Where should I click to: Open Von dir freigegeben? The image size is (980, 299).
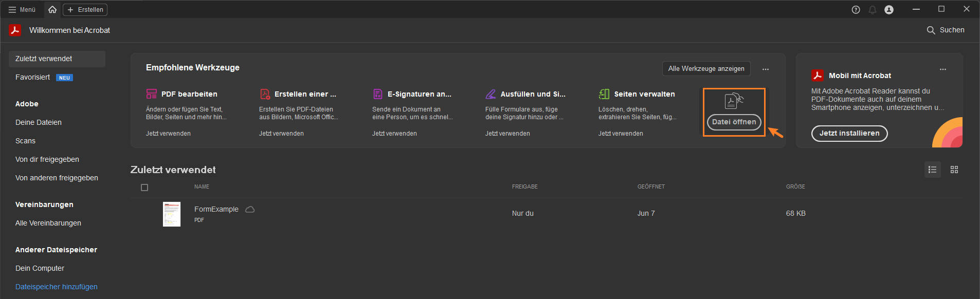click(x=47, y=159)
